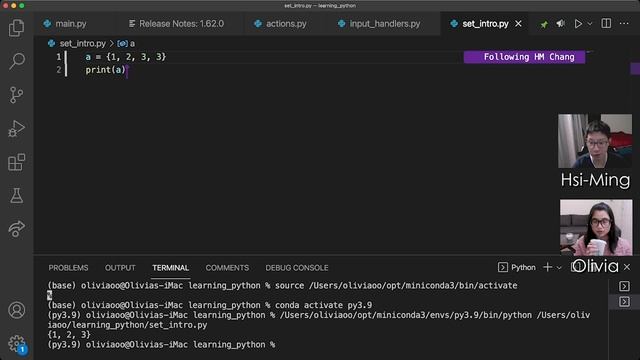640x360 pixels.
Task: Open the DEBUG CONSOLE panel tab
Action: [x=297, y=268]
